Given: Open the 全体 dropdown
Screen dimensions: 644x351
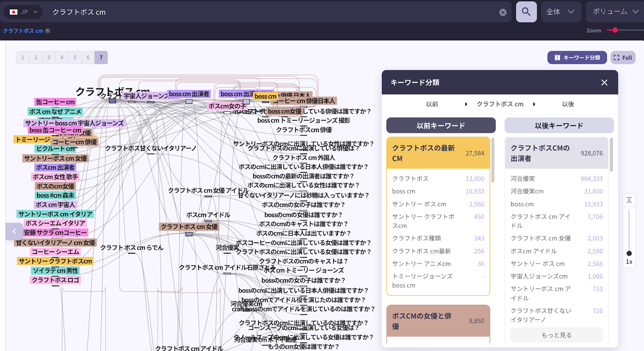Looking at the screenshot, I should click(x=561, y=12).
